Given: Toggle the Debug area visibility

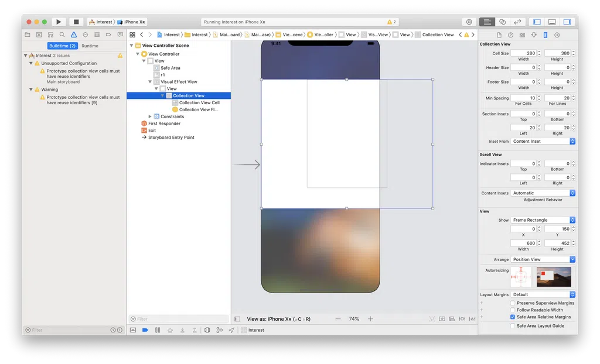Looking at the screenshot, I should (x=552, y=22).
